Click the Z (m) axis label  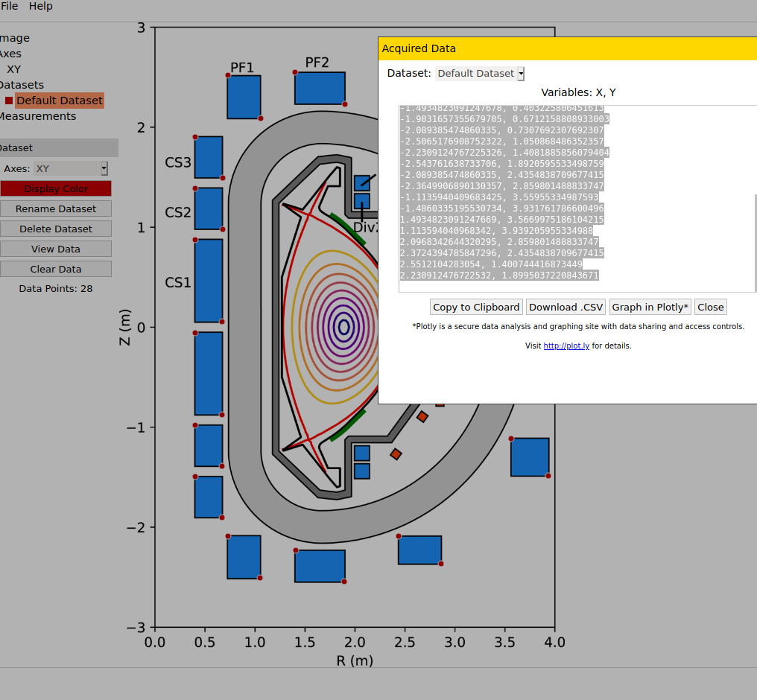coord(124,327)
